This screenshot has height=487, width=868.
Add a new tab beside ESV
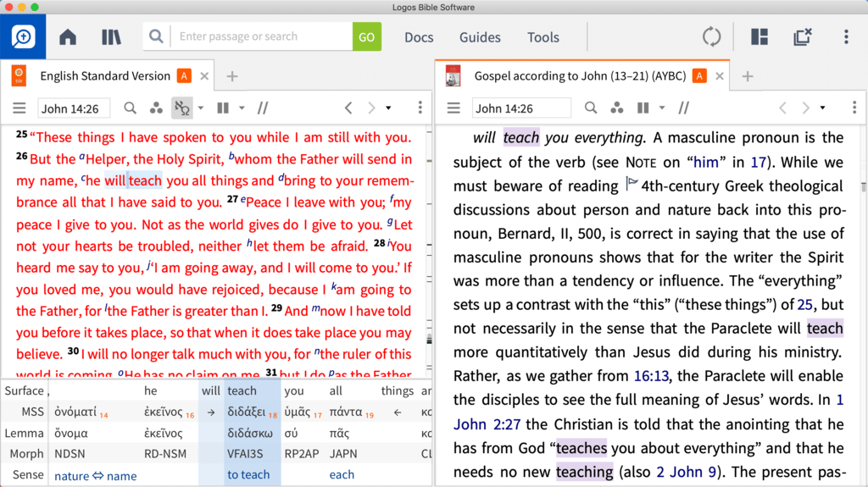[232, 76]
